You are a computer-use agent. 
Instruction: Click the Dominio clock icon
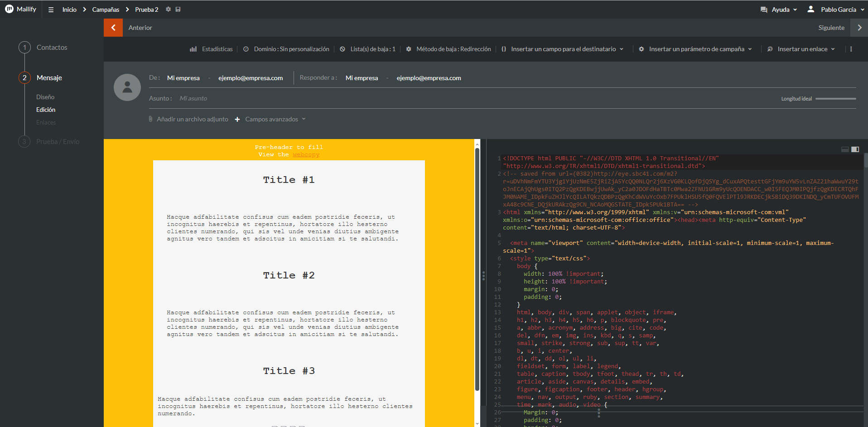246,49
